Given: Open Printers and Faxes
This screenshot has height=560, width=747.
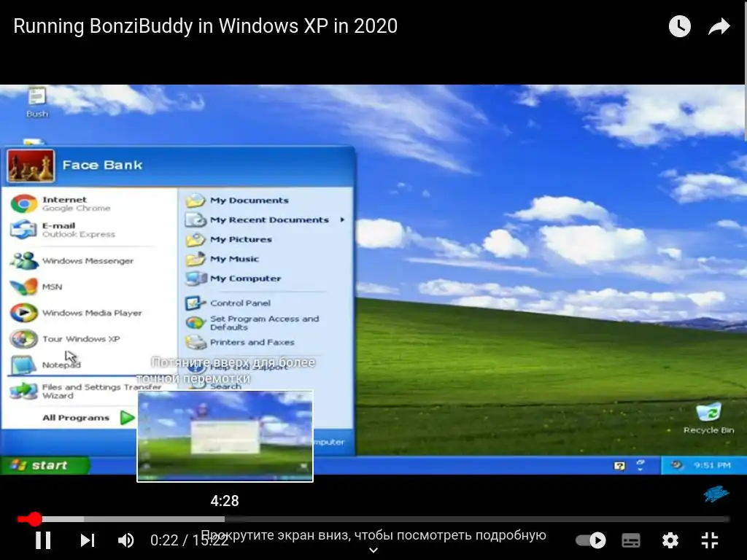Looking at the screenshot, I should click(239, 343).
